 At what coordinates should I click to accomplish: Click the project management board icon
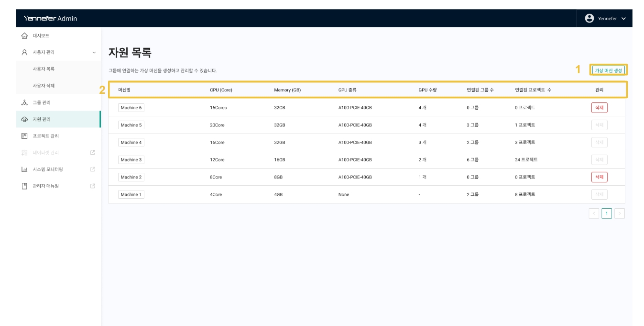(x=25, y=136)
